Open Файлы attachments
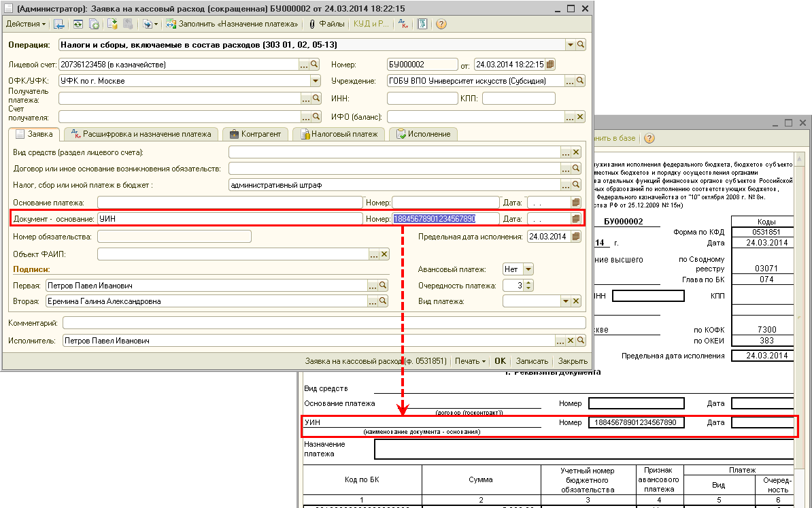The image size is (812, 508). point(326,24)
